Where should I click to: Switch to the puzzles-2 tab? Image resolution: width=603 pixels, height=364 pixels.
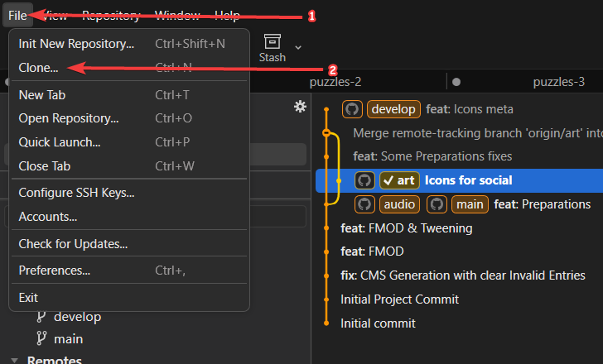[x=335, y=81]
